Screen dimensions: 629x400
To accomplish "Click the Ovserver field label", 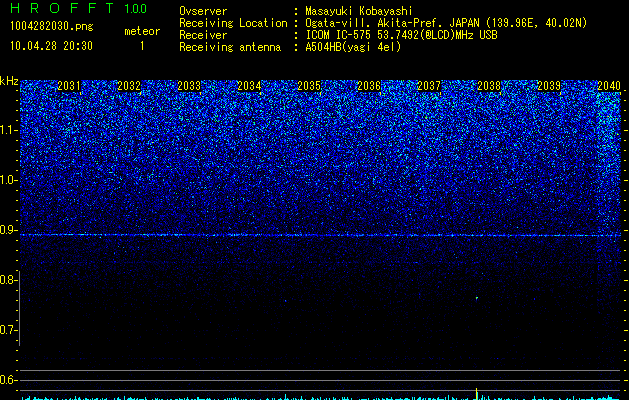I will click(x=203, y=11).
